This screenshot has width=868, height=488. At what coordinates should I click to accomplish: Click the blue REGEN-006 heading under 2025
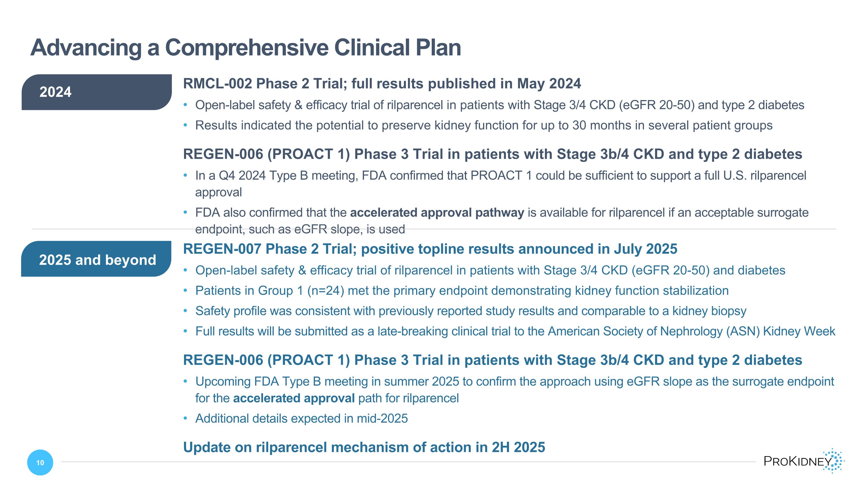(x=492, y=360)
